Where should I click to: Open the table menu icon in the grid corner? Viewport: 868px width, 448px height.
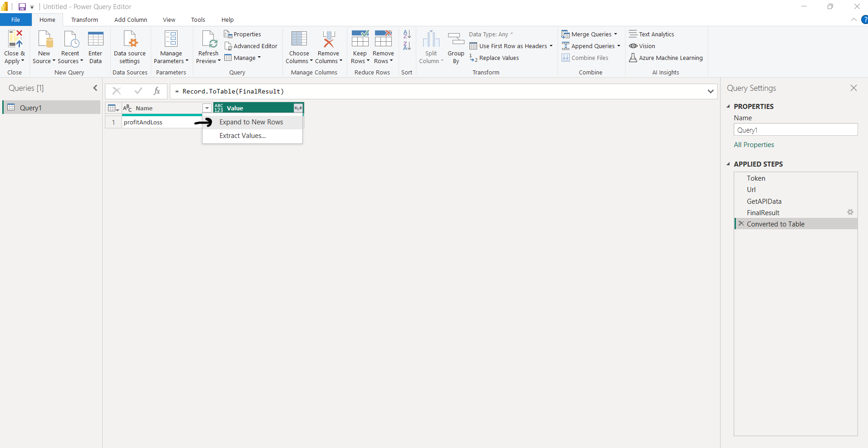tap(113, 108)
